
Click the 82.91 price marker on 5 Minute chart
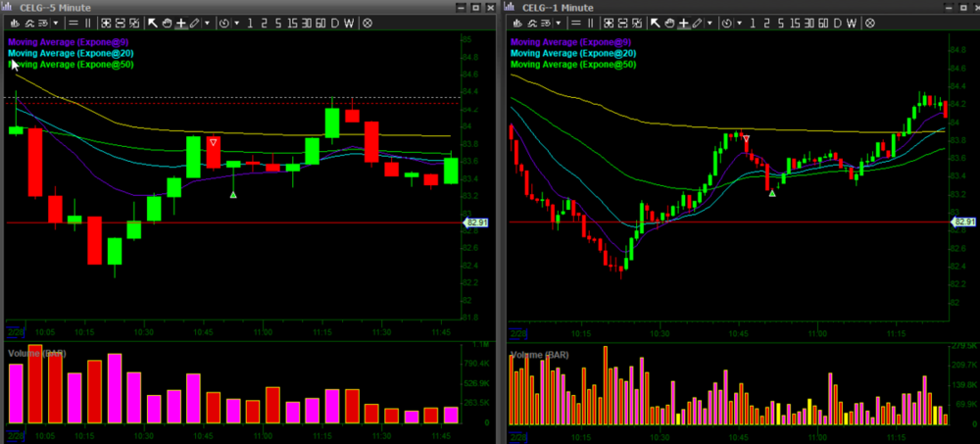[476, 223]
